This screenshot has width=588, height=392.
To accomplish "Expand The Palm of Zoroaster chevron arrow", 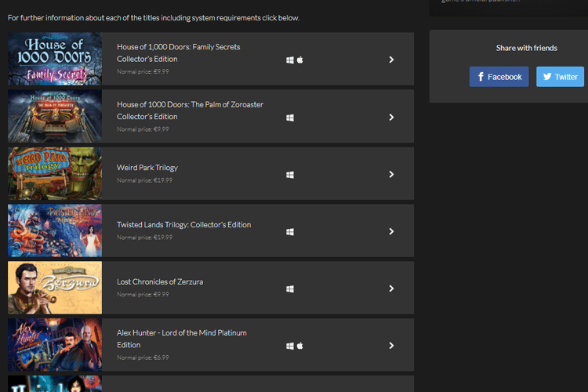I will (391, 118).
